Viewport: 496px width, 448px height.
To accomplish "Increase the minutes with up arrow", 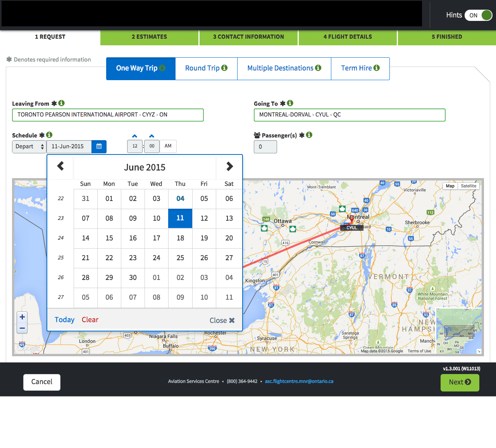I will coord(152,136).
